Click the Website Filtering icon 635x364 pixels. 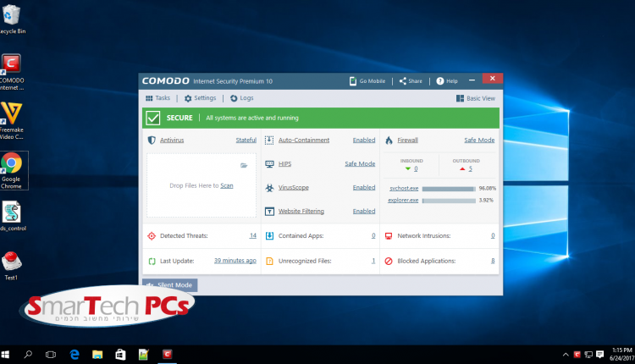pos(269,212)
